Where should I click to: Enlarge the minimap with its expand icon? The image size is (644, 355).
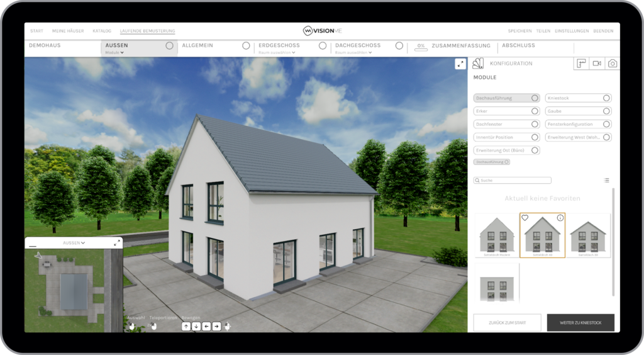(117, 242)
